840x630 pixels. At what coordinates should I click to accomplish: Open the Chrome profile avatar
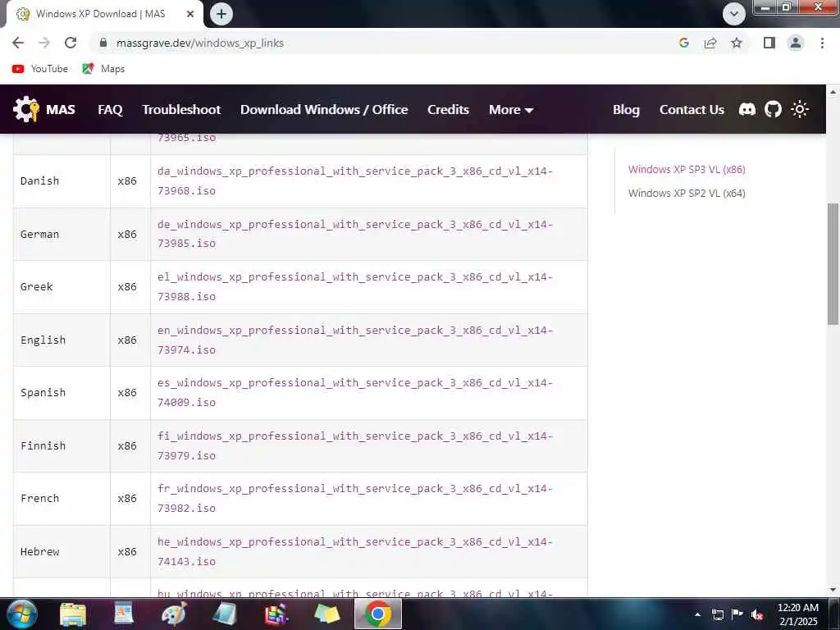coord(796,43)
